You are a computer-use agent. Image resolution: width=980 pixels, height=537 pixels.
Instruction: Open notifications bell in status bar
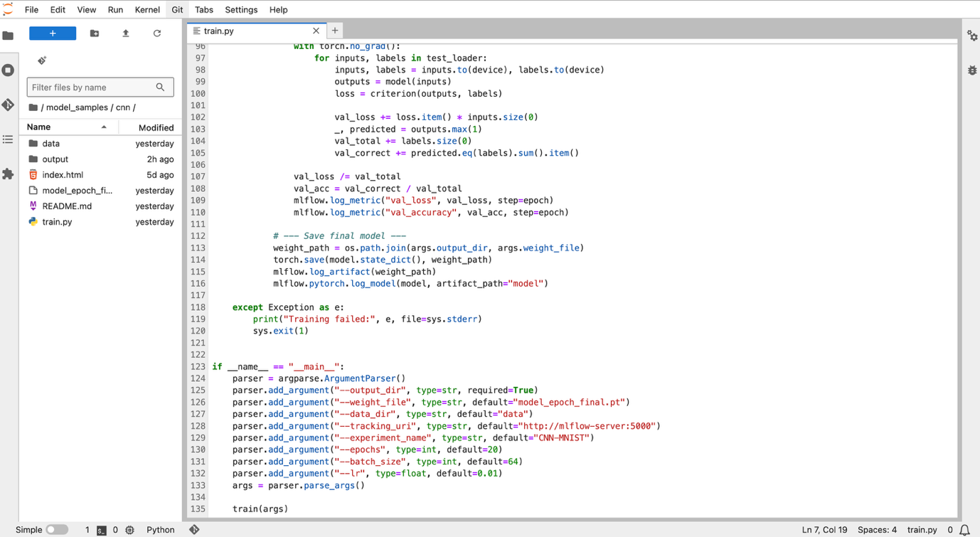click(x=965, y=530)
